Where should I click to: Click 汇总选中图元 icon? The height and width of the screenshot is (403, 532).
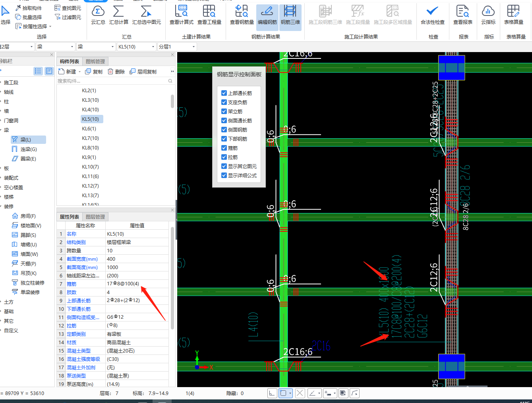point(147,15)
